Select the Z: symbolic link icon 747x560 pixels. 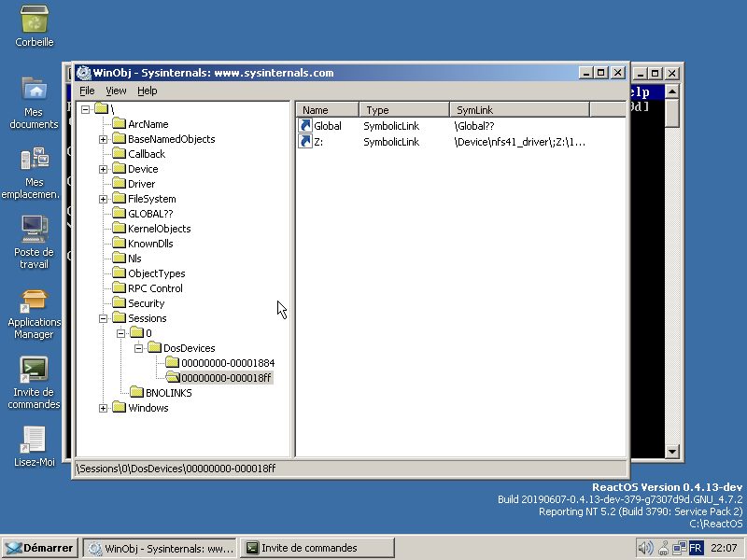(305, 142)
